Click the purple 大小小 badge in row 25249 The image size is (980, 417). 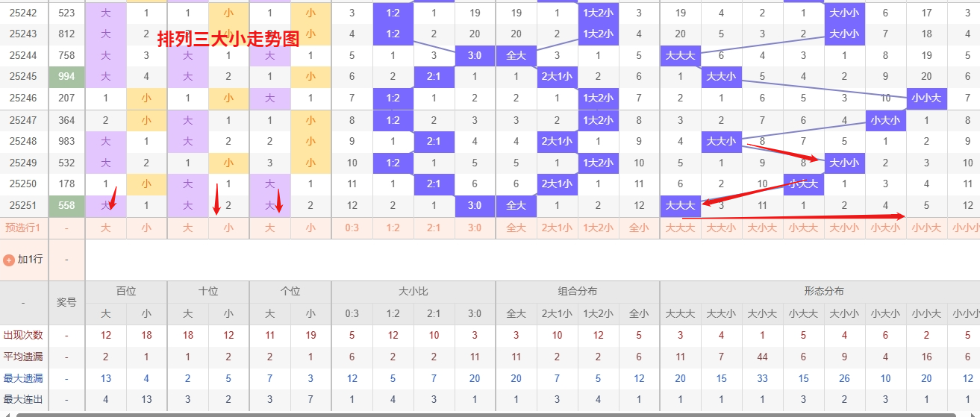[844, 163]
